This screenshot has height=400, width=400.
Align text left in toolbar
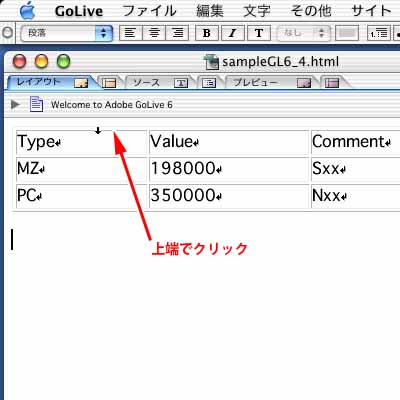[x=130, y=33]
